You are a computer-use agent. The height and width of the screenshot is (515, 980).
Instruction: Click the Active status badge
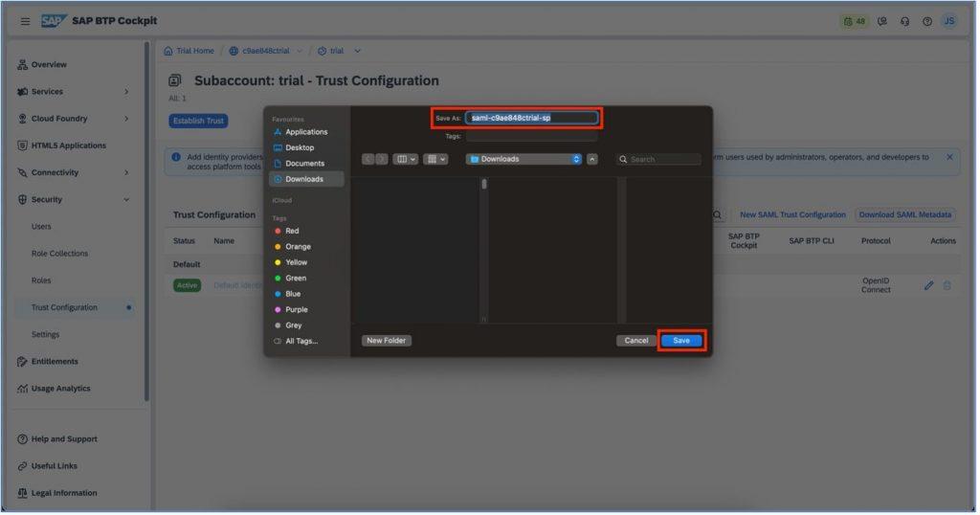pyautogui.click(x=188, y=286)
